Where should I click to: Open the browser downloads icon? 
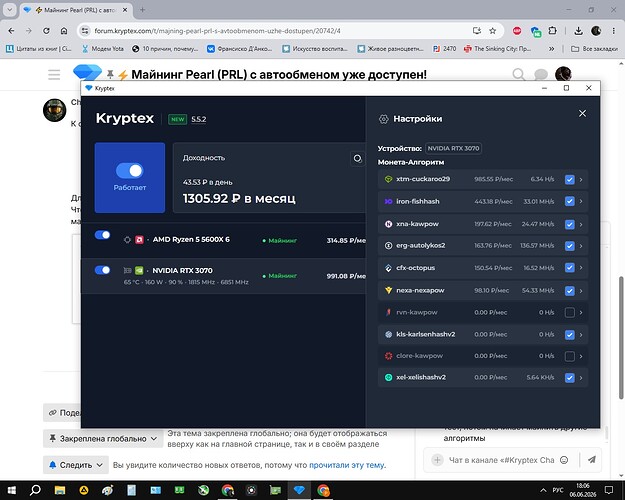click(578, 31)
